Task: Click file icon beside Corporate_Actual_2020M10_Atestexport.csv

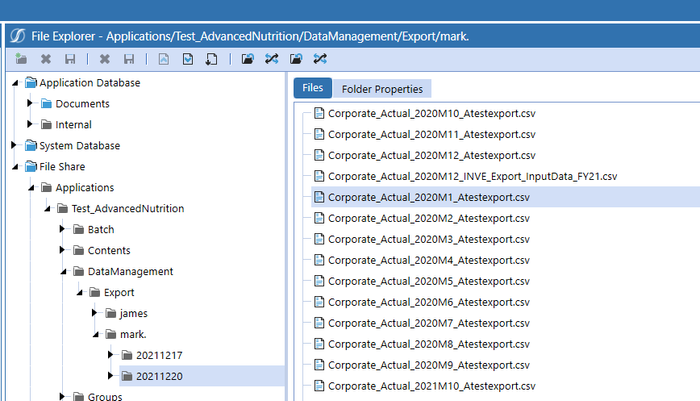Action: pyautogui.click(x=320, y=113)
